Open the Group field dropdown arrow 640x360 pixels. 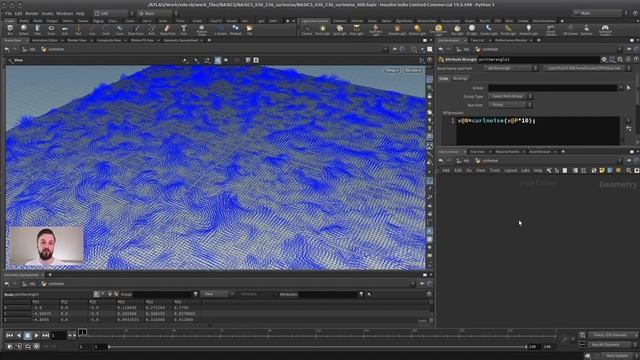pos(621,88)
